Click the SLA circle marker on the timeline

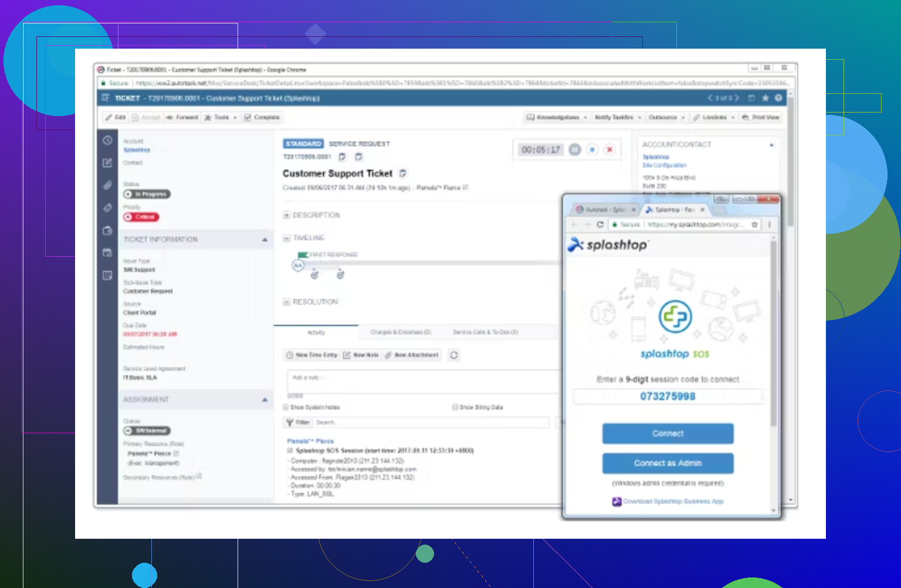coord(298,266)
